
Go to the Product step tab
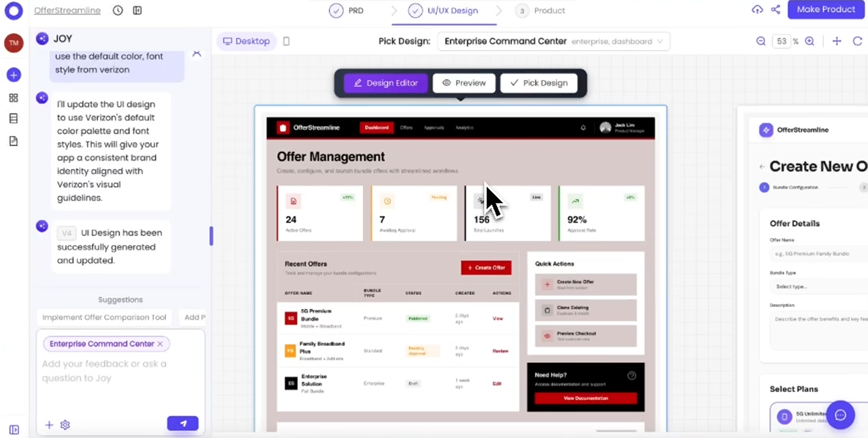[540, 10]
